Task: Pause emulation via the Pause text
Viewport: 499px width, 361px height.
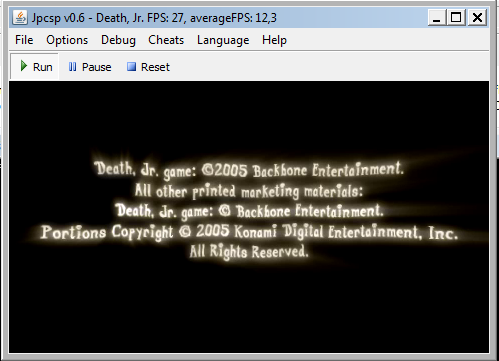Action: 97,67
